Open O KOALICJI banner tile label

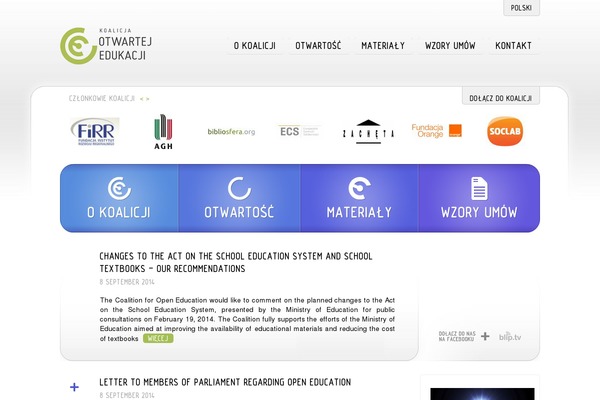point(119,212)
